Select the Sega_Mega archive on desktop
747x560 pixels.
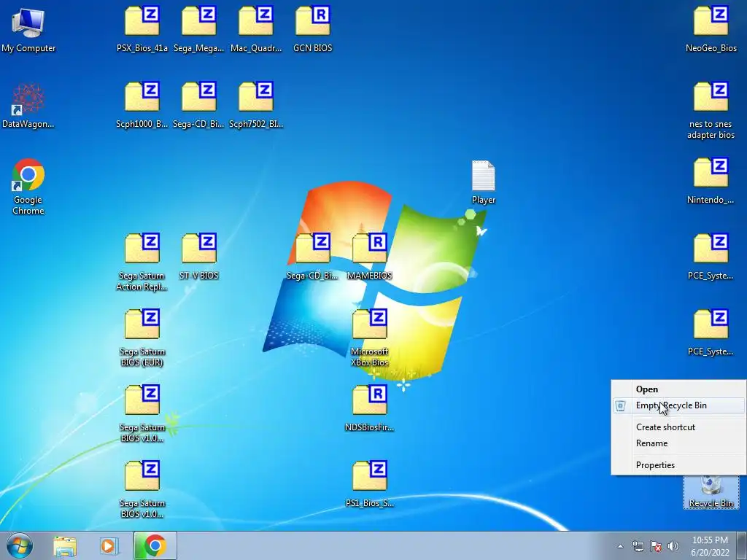tap(198, 29)
